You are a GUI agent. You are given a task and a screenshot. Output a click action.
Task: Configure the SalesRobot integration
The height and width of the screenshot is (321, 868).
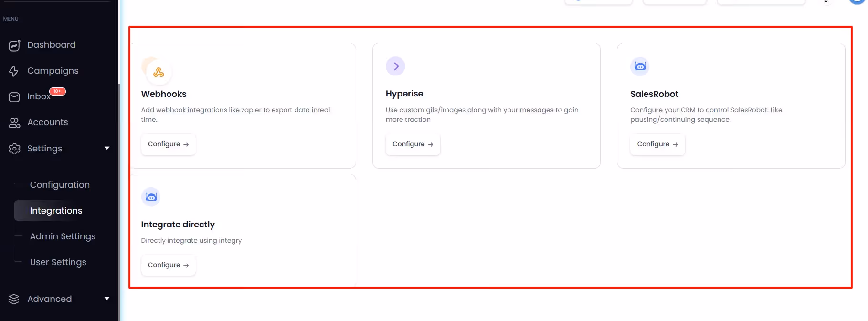click(657, 144)
